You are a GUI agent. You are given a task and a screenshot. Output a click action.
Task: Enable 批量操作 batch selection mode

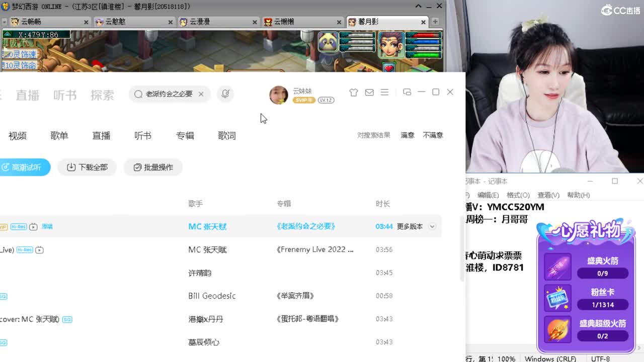coord(153,167)
